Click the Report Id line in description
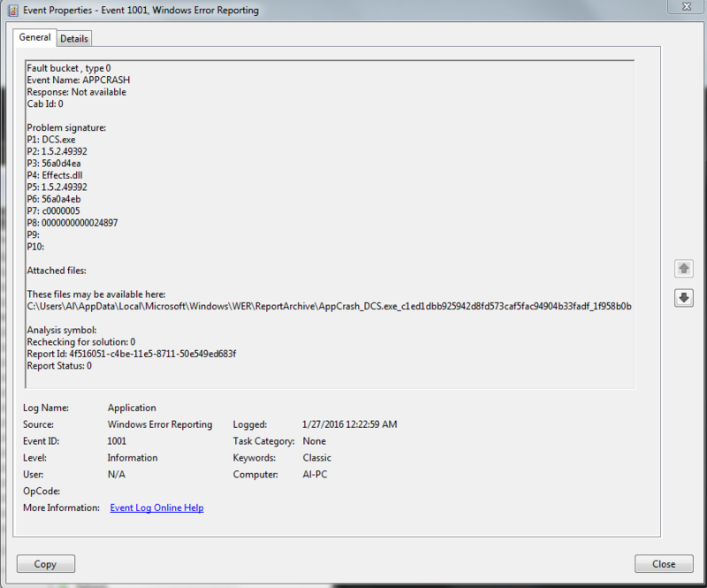Screen dimensions: 707x588 (x=132, y=354)
